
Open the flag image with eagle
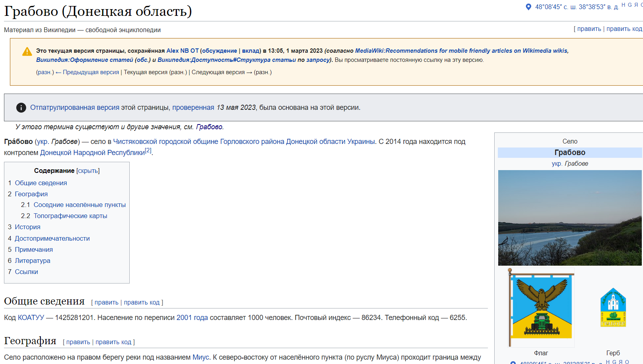point(541,307)
